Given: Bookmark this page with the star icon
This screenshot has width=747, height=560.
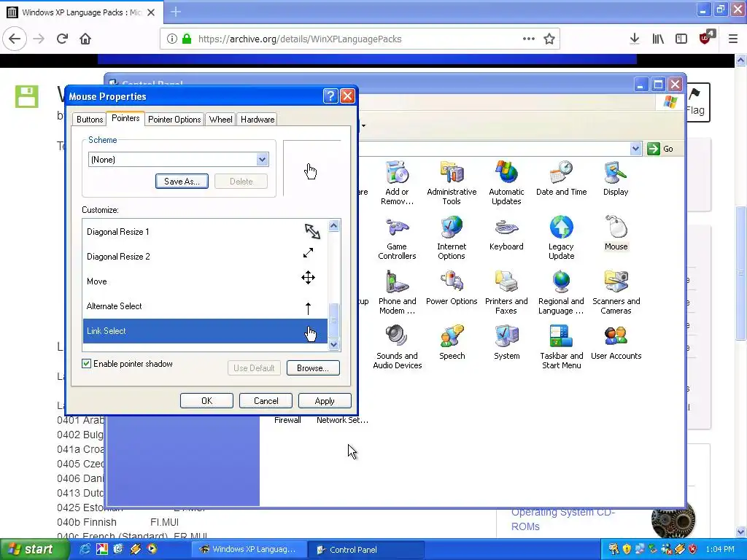Looking at the screenshot, I should (549, 39).
